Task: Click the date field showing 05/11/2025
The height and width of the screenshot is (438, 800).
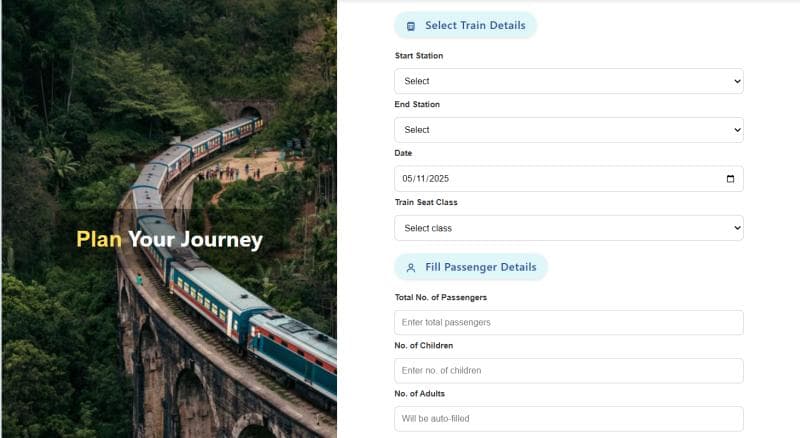Action: click(568, 179)
